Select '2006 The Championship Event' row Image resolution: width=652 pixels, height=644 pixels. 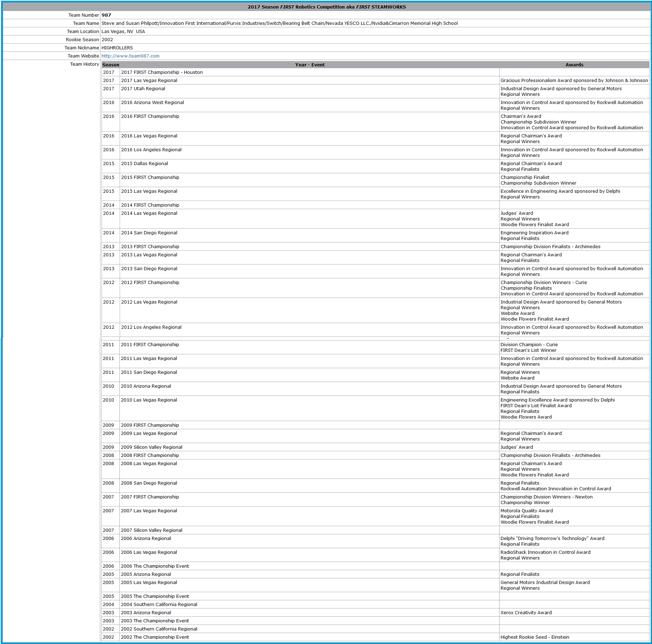155,566
